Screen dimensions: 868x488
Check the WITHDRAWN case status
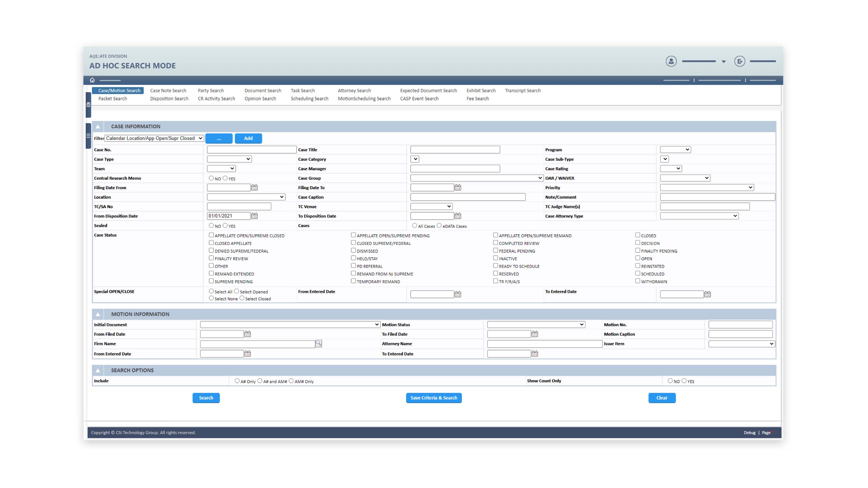[x=638, y=281]
